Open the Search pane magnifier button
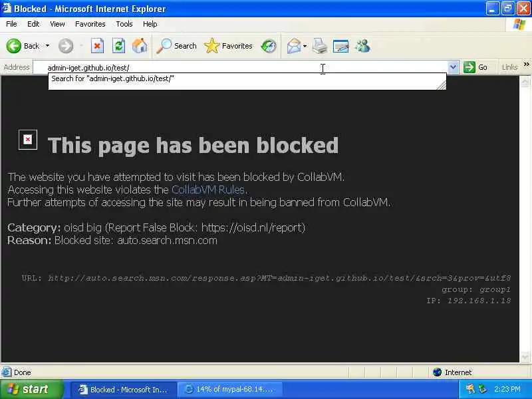 (176, 46)
